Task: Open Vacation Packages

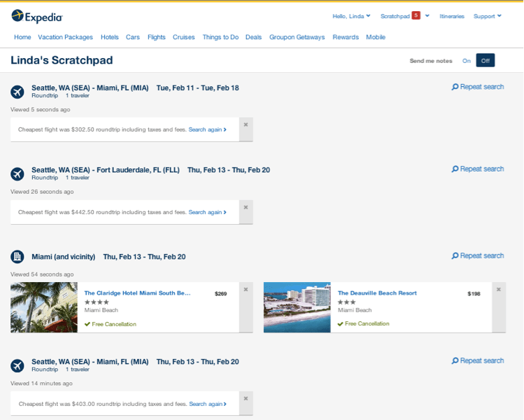Action: click(65, 37)
